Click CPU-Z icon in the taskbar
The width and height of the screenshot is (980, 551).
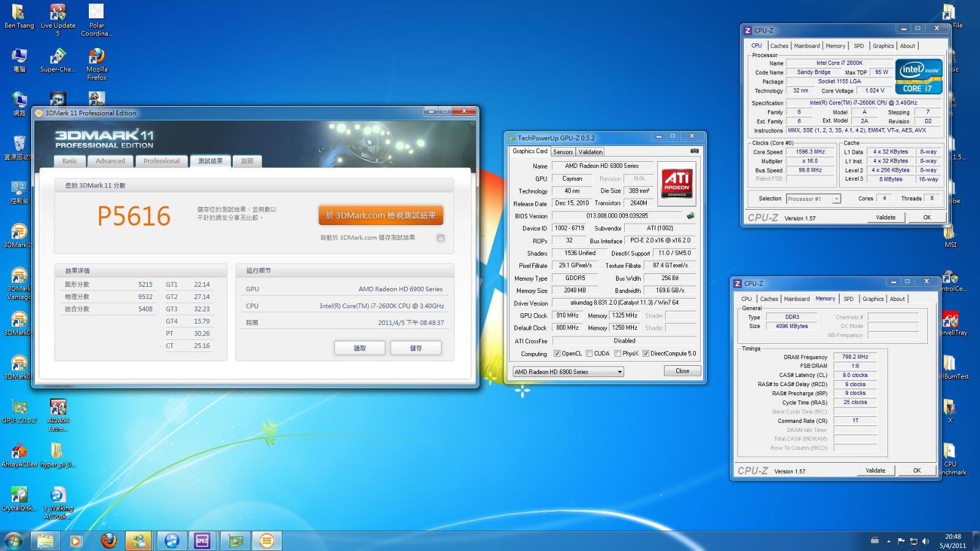click(202, 541)
